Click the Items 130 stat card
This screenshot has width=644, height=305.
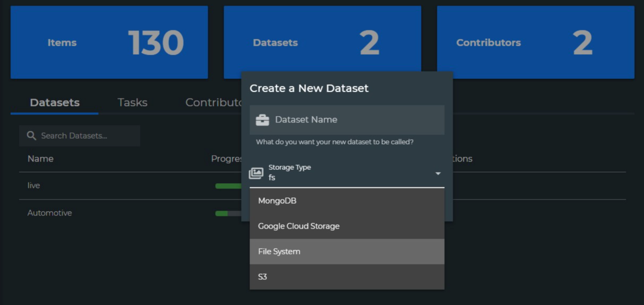pyautogui.click(x=109, y=42)
